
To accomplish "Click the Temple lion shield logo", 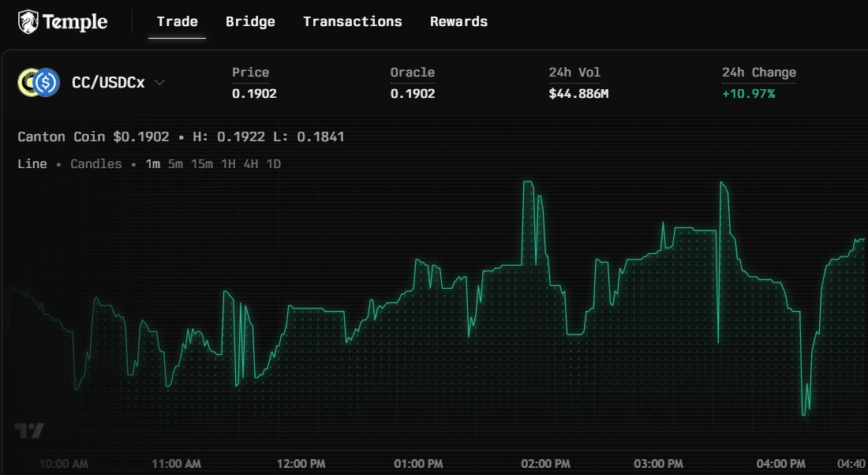I will pyautogui.click(x=28, y=21).
